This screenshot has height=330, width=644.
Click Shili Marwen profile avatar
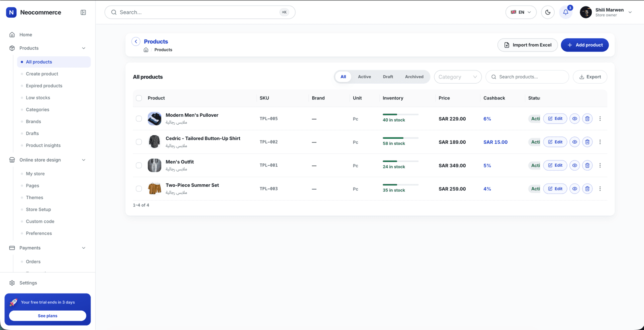[x=586, y=12]
